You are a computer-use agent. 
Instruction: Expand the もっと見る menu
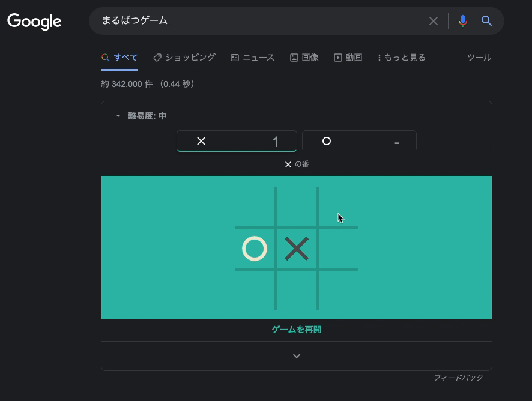[x=401, y=58]
